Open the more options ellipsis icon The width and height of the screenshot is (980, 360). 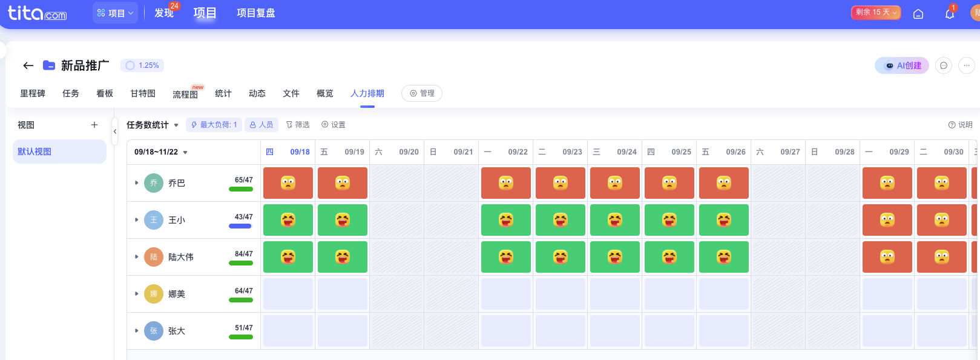(967, 65)
